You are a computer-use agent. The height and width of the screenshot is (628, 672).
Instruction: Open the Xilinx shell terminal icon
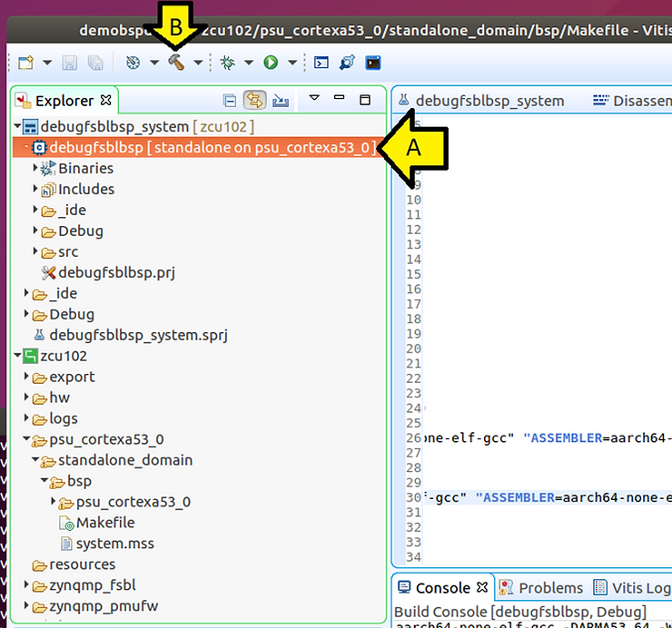pos(321,63)
